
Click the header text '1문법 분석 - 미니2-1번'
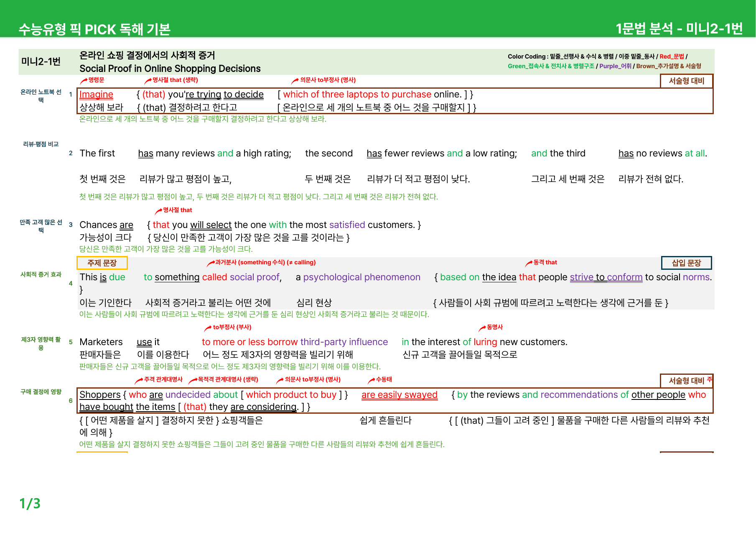[679, 28]
